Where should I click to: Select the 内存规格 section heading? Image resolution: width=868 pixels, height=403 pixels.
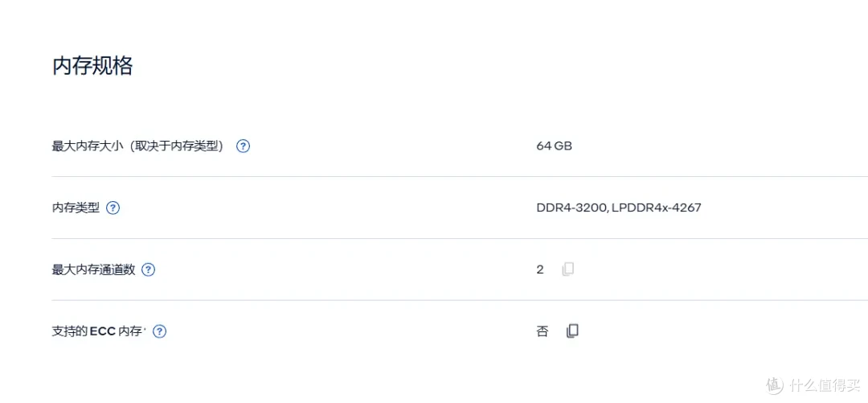pos(92,66)
